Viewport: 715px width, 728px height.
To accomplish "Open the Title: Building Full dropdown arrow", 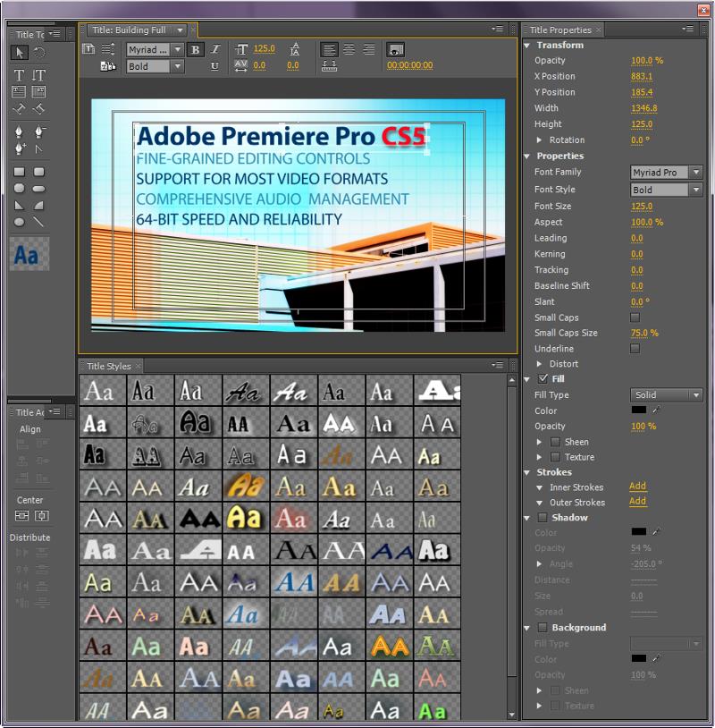I will pyautogui.click(x=180, y=30).
